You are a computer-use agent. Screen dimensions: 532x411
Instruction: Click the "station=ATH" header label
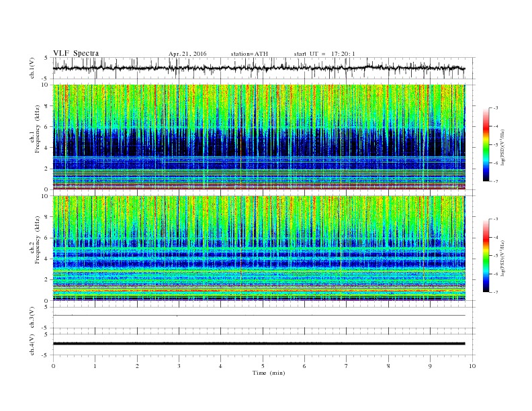(249, 54)
